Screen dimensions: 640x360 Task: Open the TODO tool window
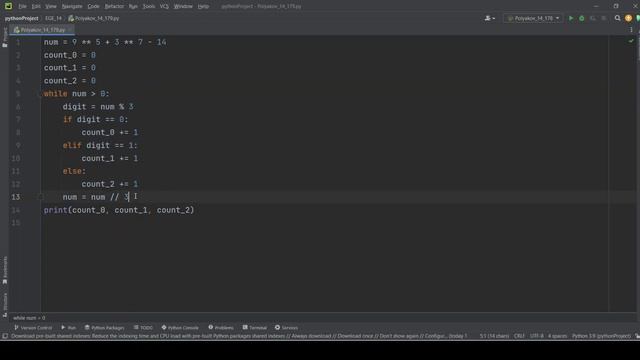pyautogui.click(x=143, y=328)
